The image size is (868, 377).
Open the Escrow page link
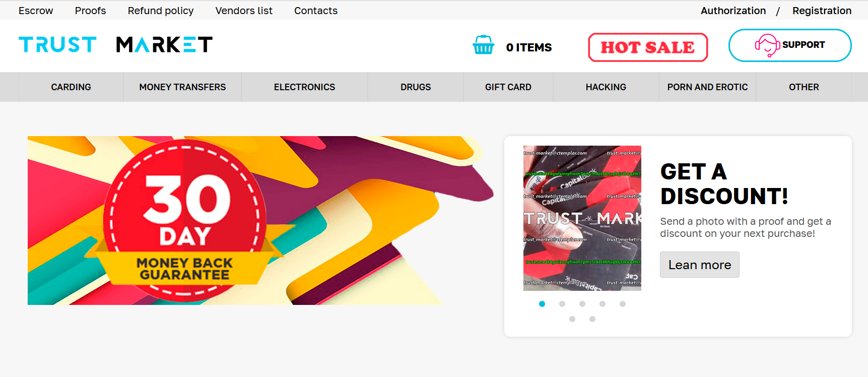[36, 11]
